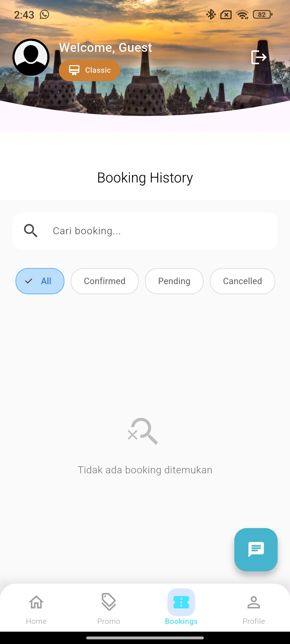The image size is (290, 644).
Task: Tap the no-results search icon
Action: coord(143,431)
